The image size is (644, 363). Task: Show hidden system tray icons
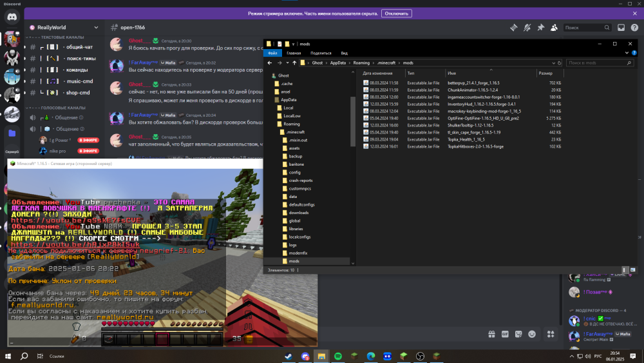point(572,356)
